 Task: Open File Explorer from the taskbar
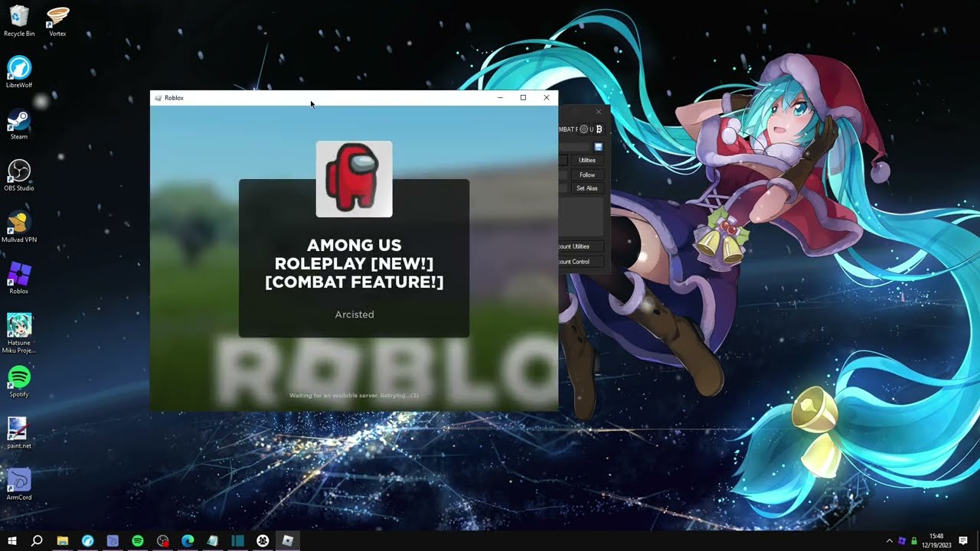tap(63, 541)
